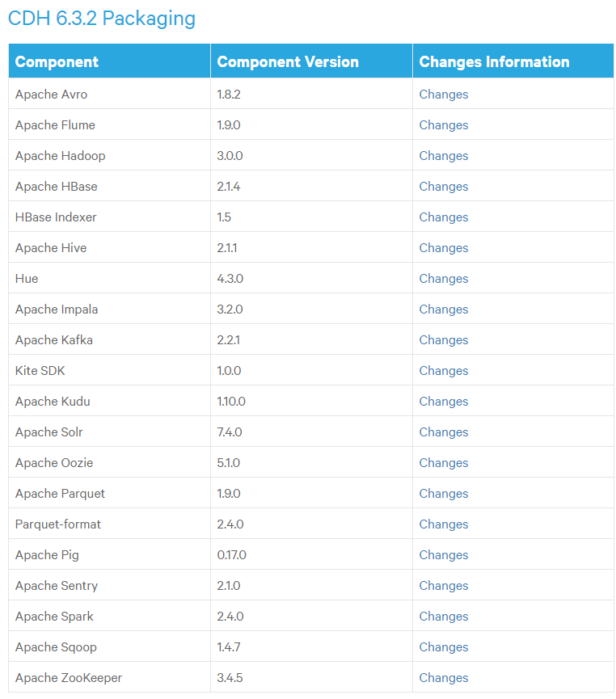Open the Changes link for Apache Parquet
Image resolution: width=616 pixels, height=699 pixels.
click(x=443, y=495)
